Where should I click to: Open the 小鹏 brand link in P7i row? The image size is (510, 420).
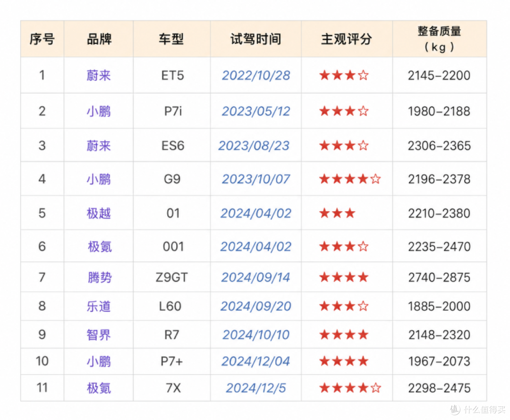99,111
